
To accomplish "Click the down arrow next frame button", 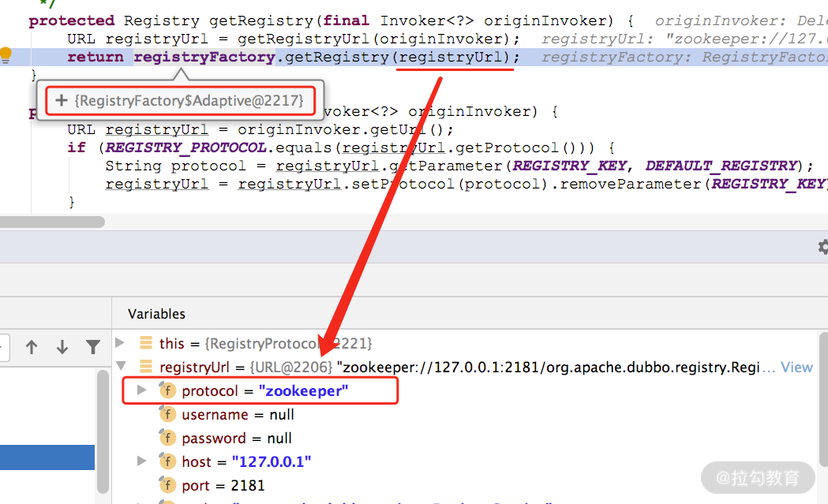I will [x=62, y=347].
